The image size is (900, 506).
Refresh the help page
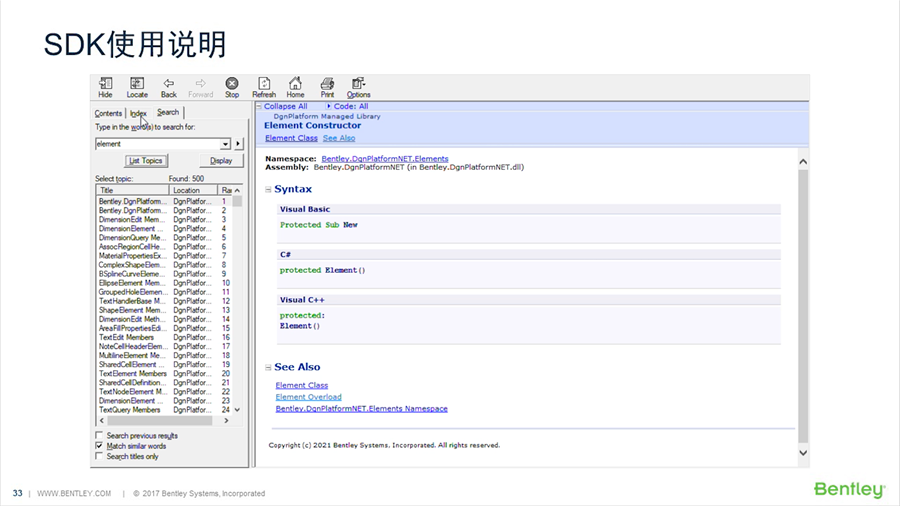coord(264,87)
